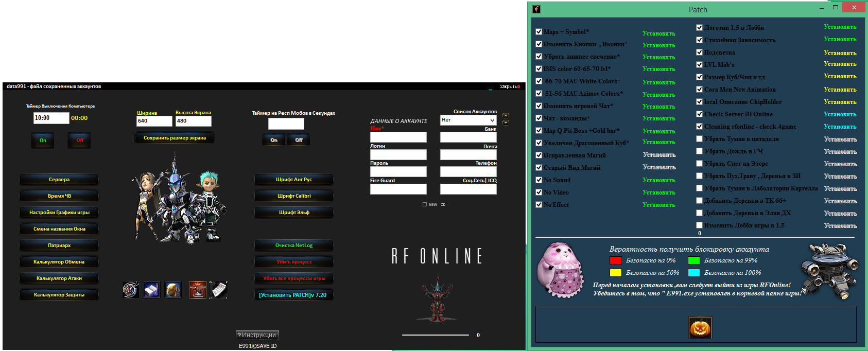This screenshot has width=868, height=351.
Task: Check the NEW ID checkbox
Action: pyautogui.click(x=425, y=204)
